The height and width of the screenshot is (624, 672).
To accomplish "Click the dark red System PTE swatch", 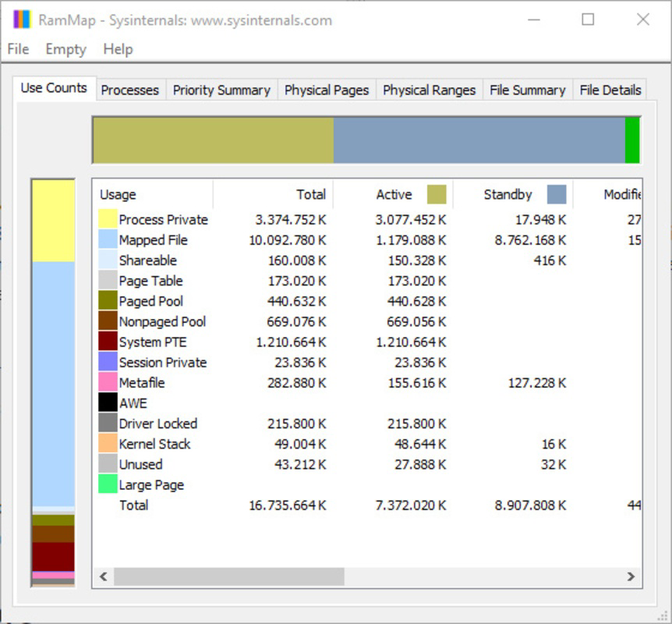I will pos(108,342).
